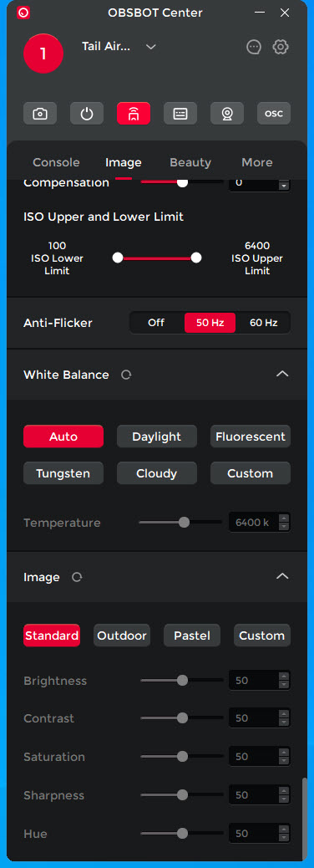
Task: Set Anti-Flicker to 60 Hz
Action: 264,323
